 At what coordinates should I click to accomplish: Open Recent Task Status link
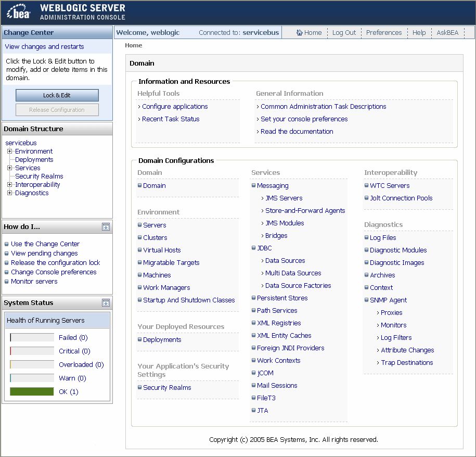coord(171,119)
